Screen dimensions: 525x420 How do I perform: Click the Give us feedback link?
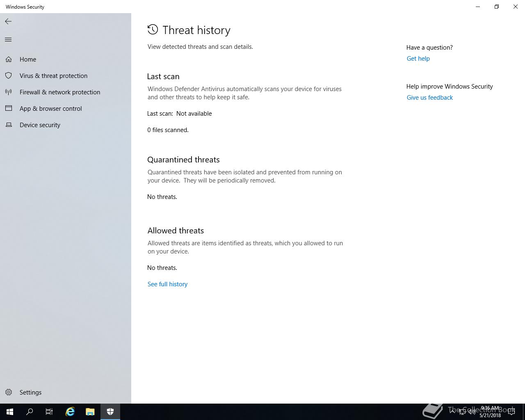pos(429,98)
